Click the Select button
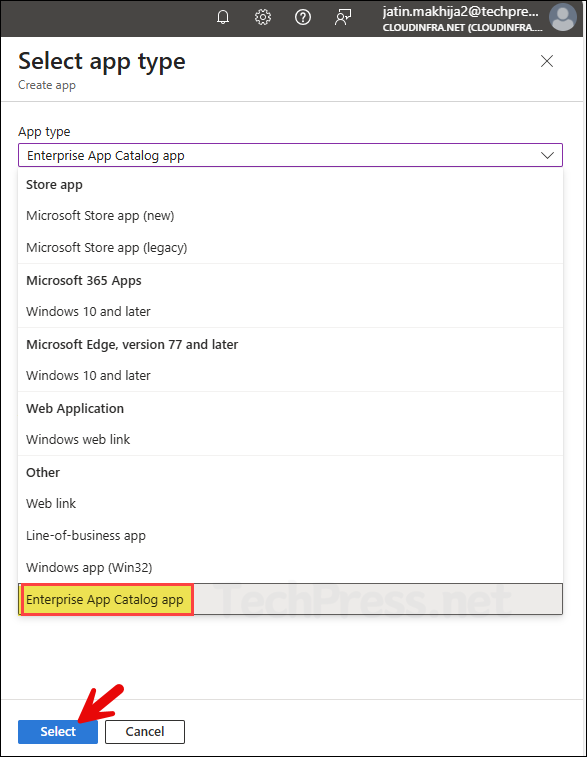The width and height of the screenshot is (587, 757). (58, 731)
